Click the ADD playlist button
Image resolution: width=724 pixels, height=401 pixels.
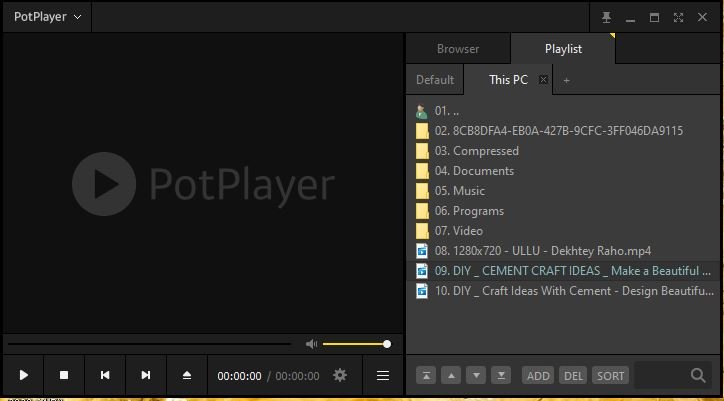click(538, 376)
